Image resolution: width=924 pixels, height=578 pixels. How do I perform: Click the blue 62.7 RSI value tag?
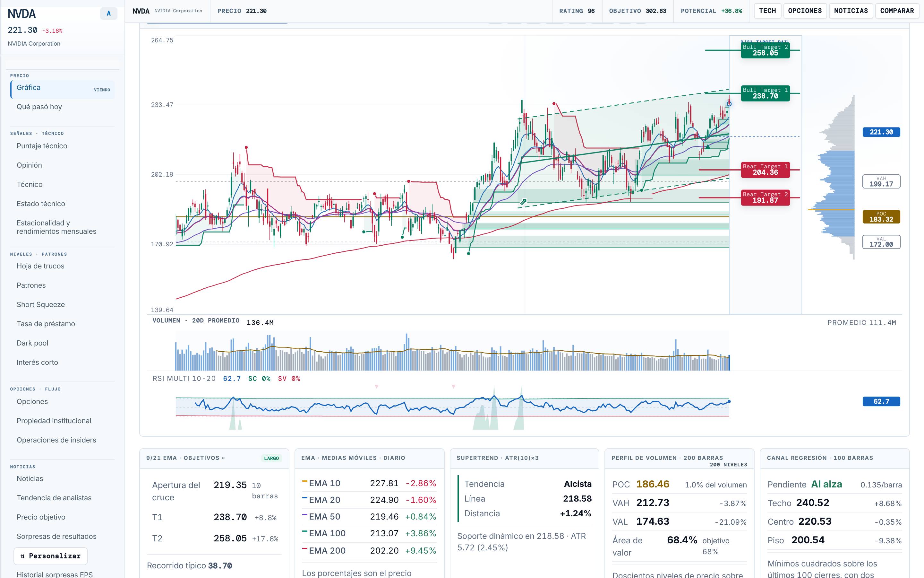[881, 401]
